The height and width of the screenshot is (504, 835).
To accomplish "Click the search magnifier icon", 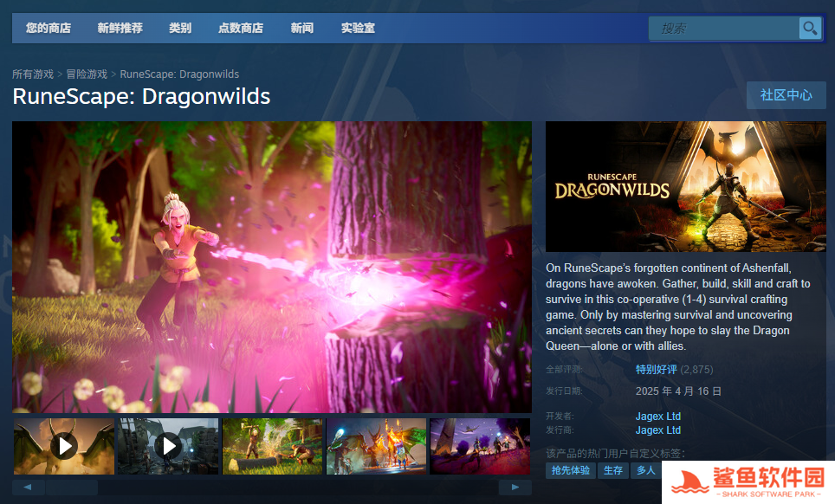I will point(810,29).
